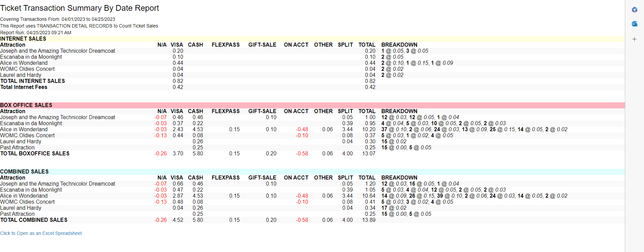Click the breakdown '2 @ 0.10, 1 @ 0.15, 1 @ 0.09'
This screenshot has width=644, height=252.
(x=417, y=63)
